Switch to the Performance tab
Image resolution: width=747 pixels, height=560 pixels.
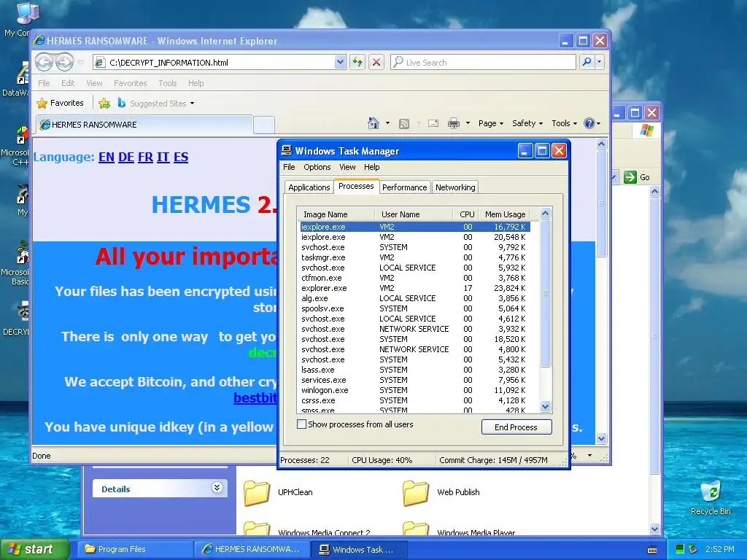click(x=404, y=187)
